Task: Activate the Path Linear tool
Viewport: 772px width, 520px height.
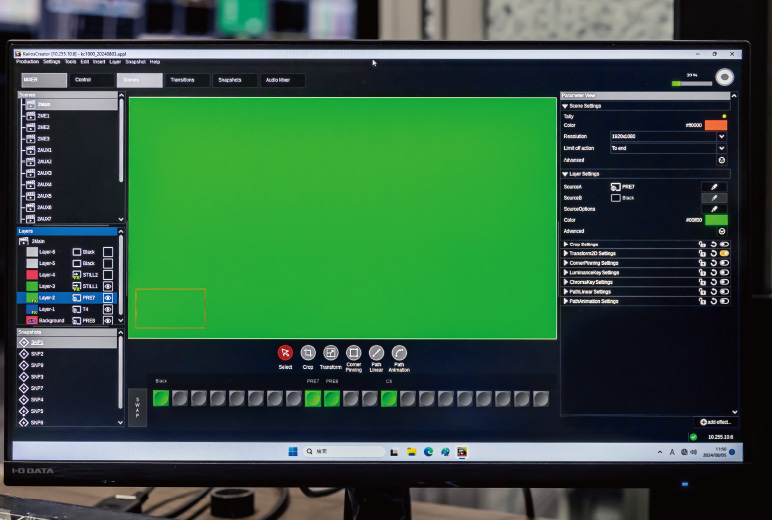Action: pyautogui.click(x=376, y=352)
